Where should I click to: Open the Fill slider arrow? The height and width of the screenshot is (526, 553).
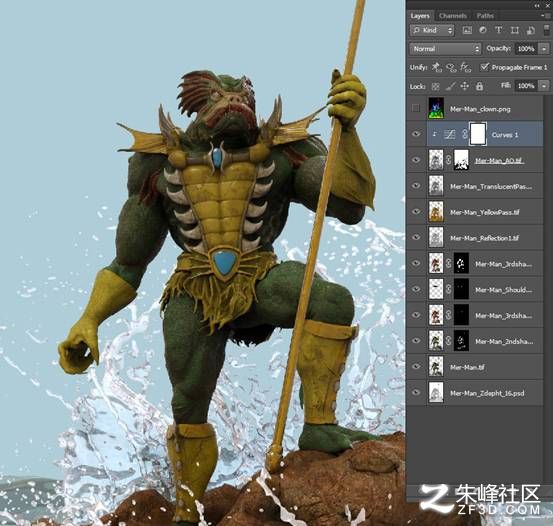[x=543, y=86]
